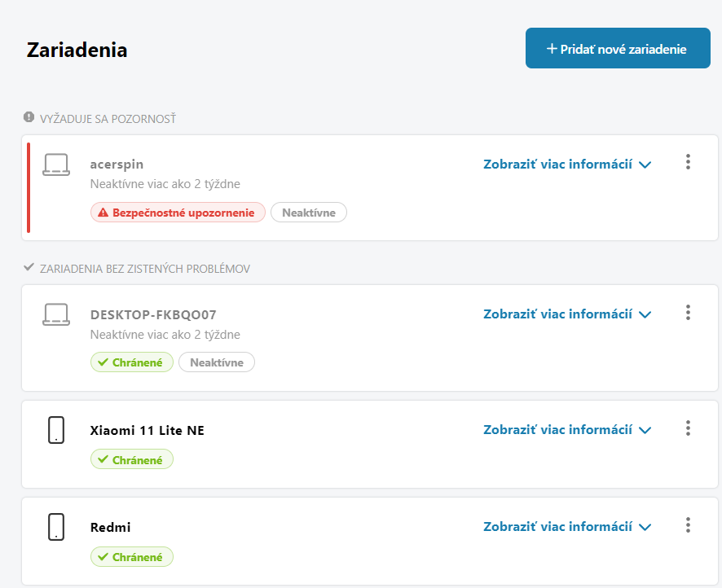Click the Xiaomi 11 Lite NE phone icon
The height and width of the screenshot is (588, 722).
(x=56, y=429)
